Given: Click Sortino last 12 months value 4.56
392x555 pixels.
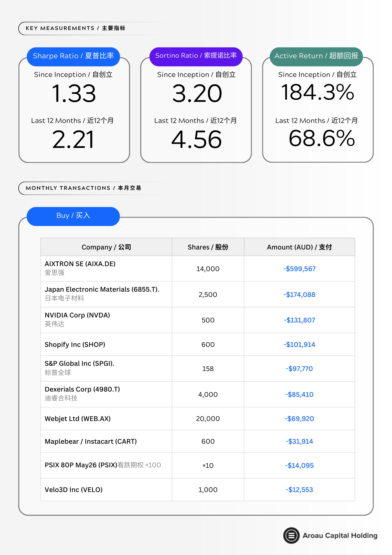Looking at the screenshot, I should pyautogui.click(x=197, y=140).
